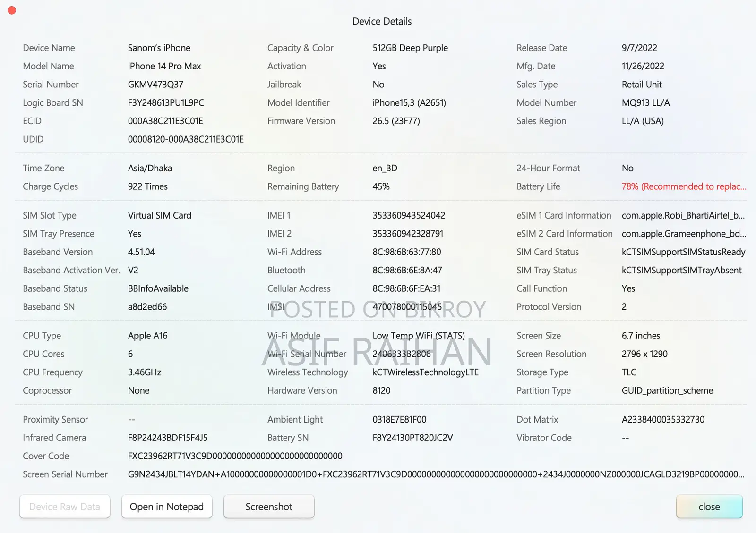The image size is (756, 533).
Task: Select sales type value "Retail Unit"
Action: tap(642, 85)
